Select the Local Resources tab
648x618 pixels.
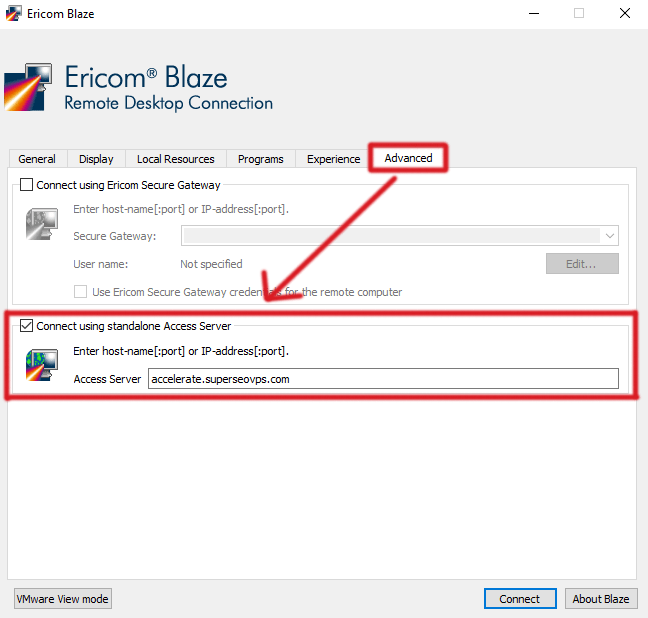click(x=176, y=159)
